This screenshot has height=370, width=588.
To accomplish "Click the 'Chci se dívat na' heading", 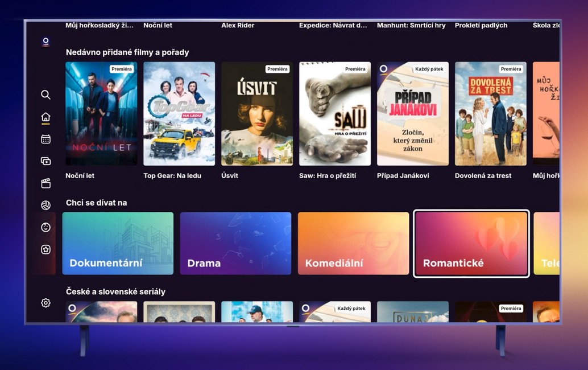I will point(96,203).
